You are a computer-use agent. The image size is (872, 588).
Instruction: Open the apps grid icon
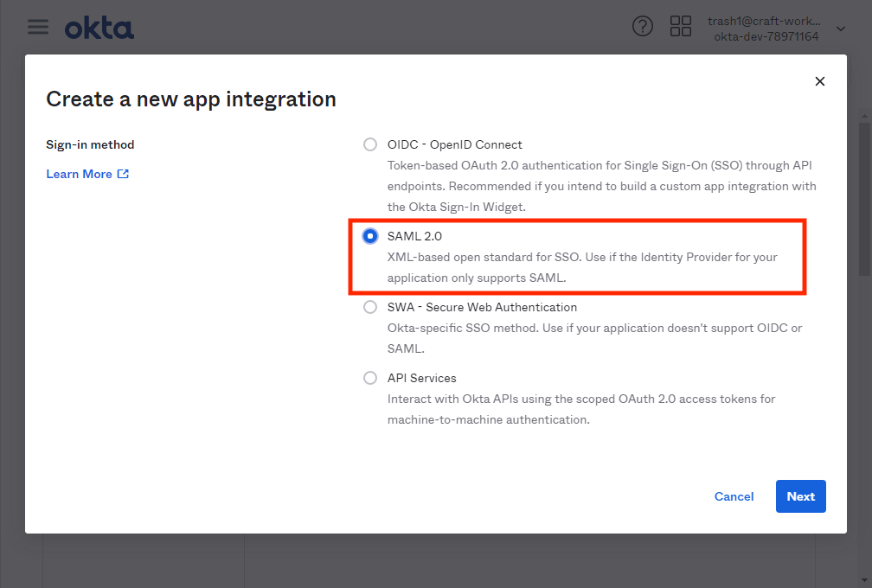tap(680, 26)
